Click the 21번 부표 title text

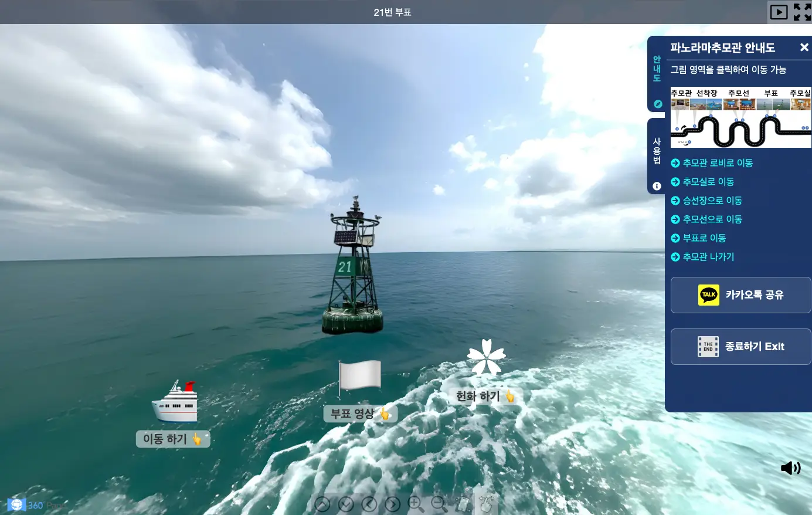pos(393,12)
